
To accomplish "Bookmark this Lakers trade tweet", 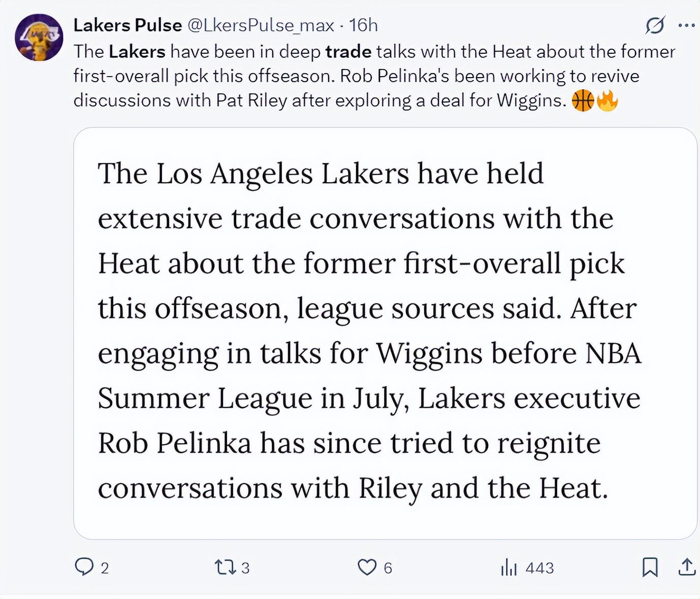I will tap(650, 567).
